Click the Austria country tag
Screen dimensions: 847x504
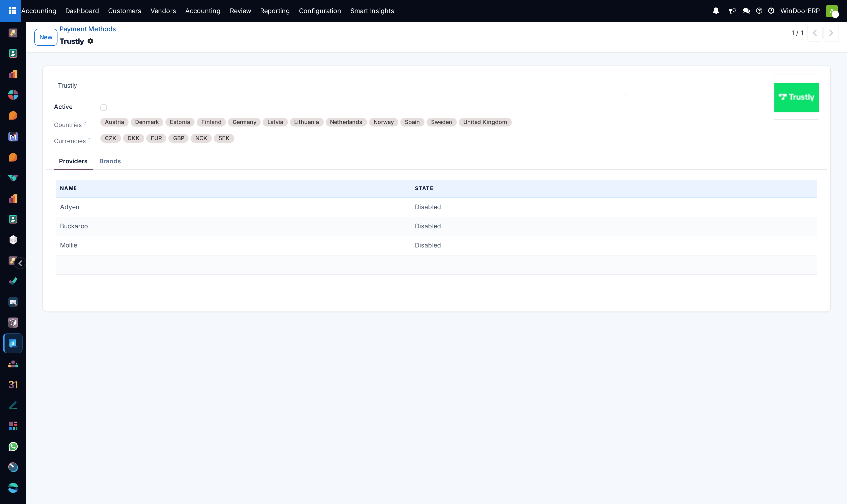pyautogui.click(x=114, y=122)
